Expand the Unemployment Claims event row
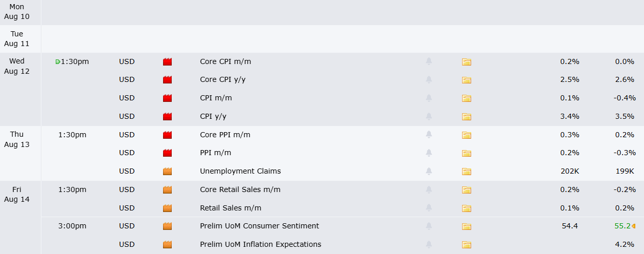This screenshot has height=254, width=644. tap(342, 172)
